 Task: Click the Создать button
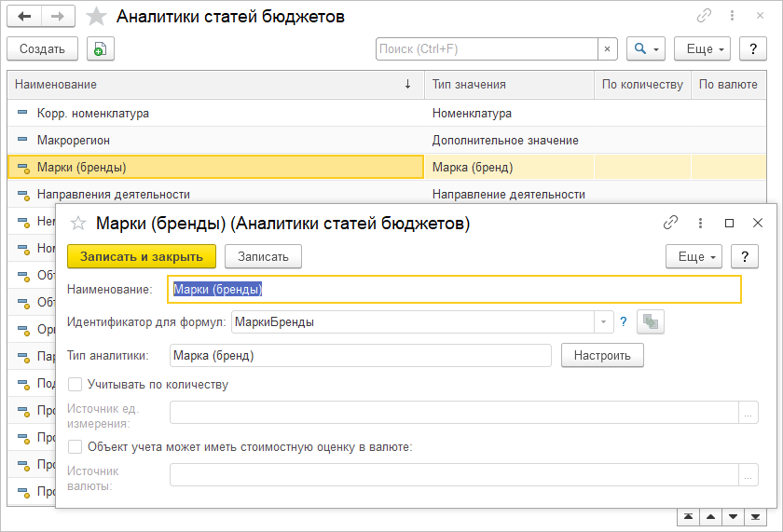point(42,49)
